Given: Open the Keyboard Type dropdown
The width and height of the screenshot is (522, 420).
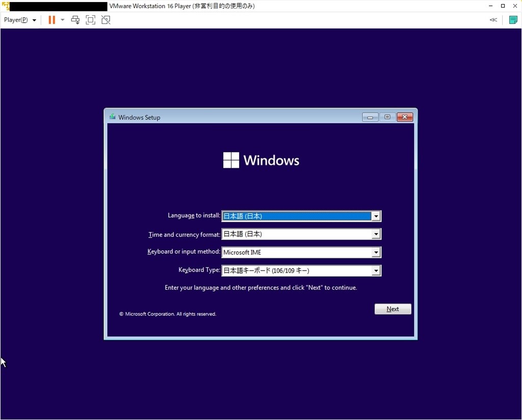Looking at the screenshot, I should 376,270.
